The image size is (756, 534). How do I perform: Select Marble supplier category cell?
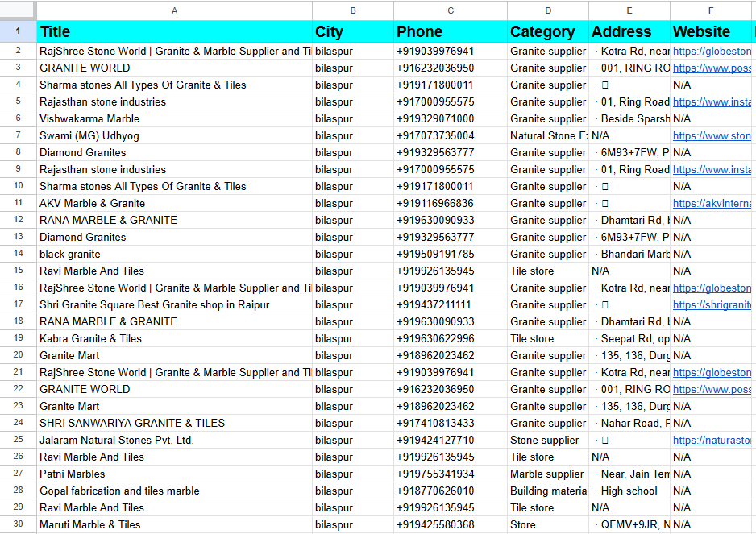(x=548, y=474)
